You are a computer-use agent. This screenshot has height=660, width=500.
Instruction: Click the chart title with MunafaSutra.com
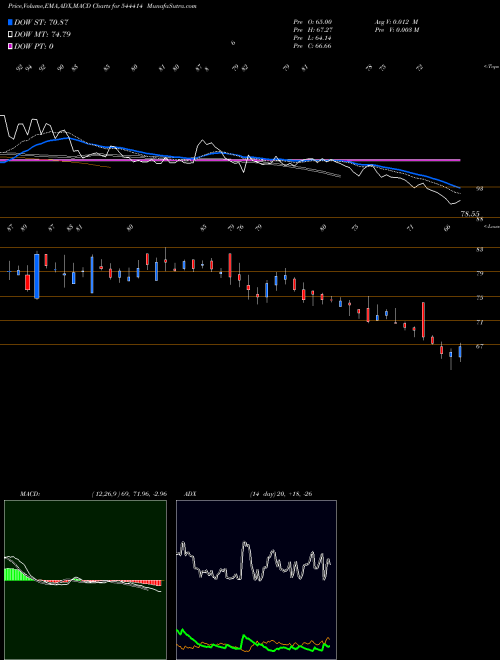102,6
